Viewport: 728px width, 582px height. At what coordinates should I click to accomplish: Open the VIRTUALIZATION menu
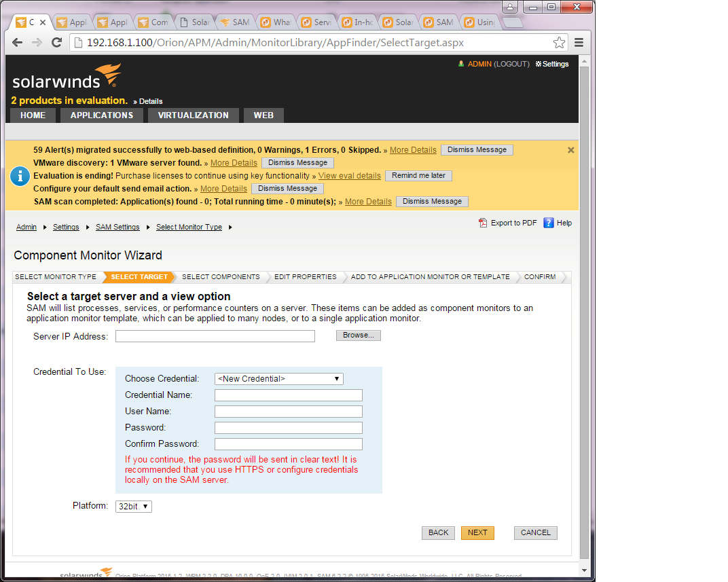pyautogui.click(x=193, y=115)
